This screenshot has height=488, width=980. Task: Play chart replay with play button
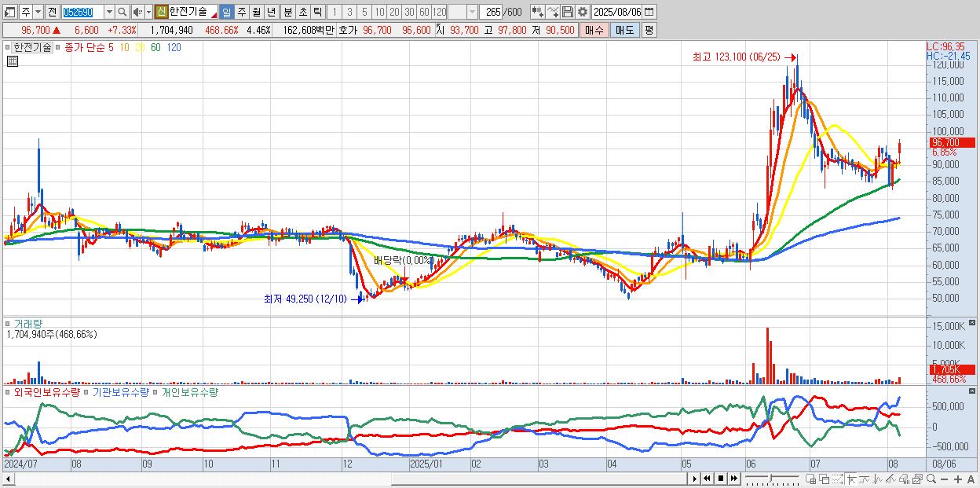tap(695, 479)
